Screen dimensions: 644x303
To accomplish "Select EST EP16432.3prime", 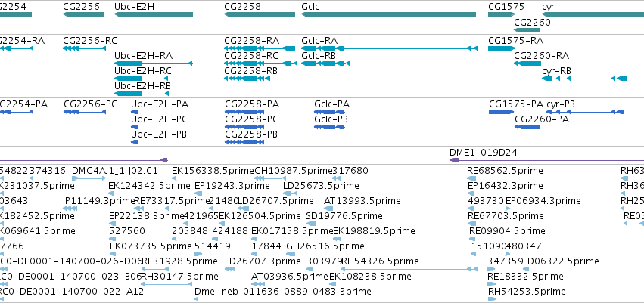I will pos(471,193).
